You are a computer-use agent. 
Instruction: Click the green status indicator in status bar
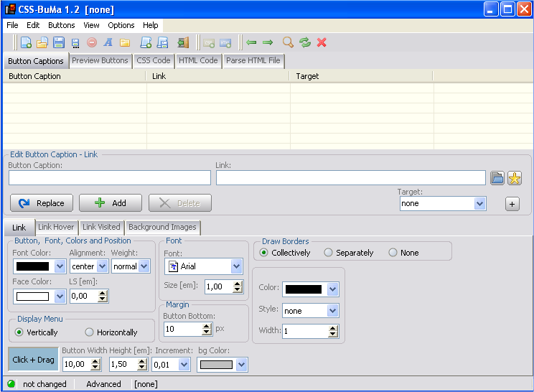click(x=11, y=384)
